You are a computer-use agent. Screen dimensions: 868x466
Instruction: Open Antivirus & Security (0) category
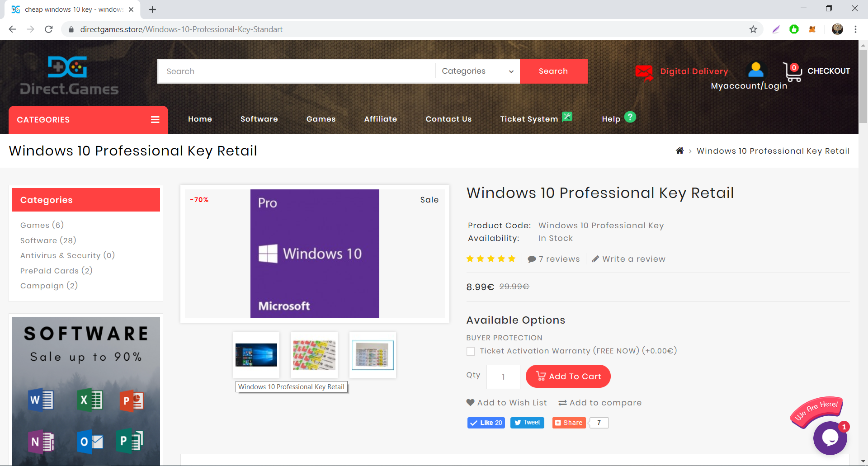click(x=68, y=255)
